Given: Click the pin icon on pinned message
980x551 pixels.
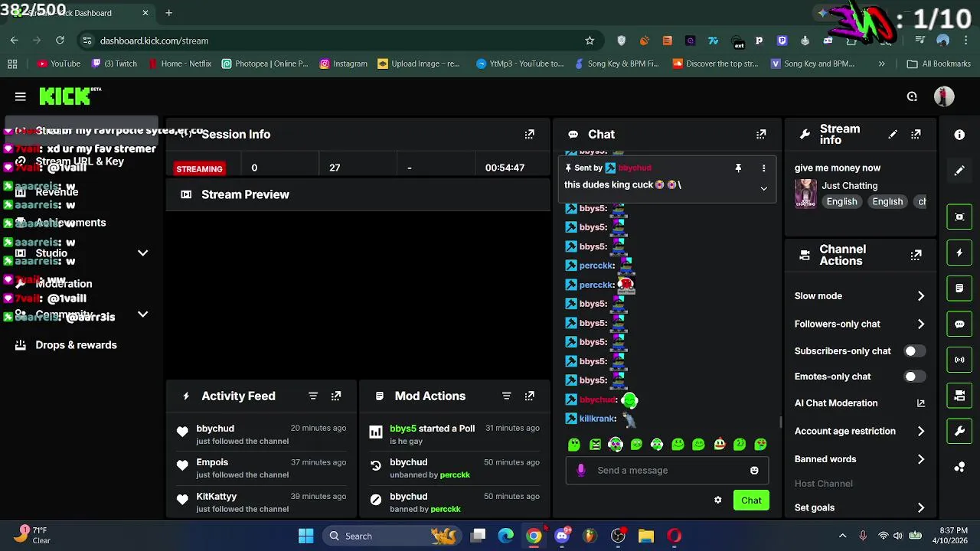Looking at the screenshot, I should pyautogui.click(x=738, y=168).
